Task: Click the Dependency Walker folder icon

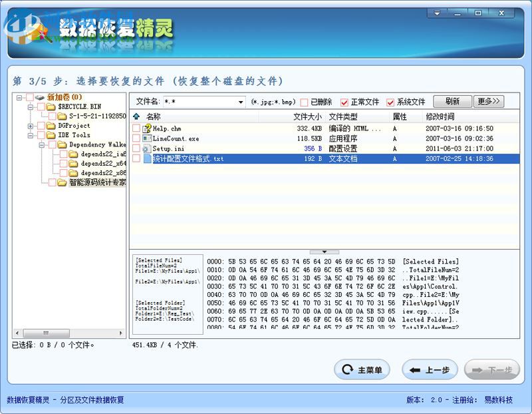Action: pyautogui.click(x=62, y=144)
